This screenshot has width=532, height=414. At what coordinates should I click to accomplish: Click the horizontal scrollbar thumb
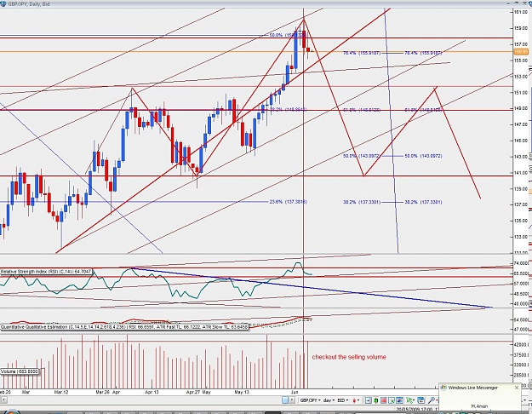pos(285,400)
